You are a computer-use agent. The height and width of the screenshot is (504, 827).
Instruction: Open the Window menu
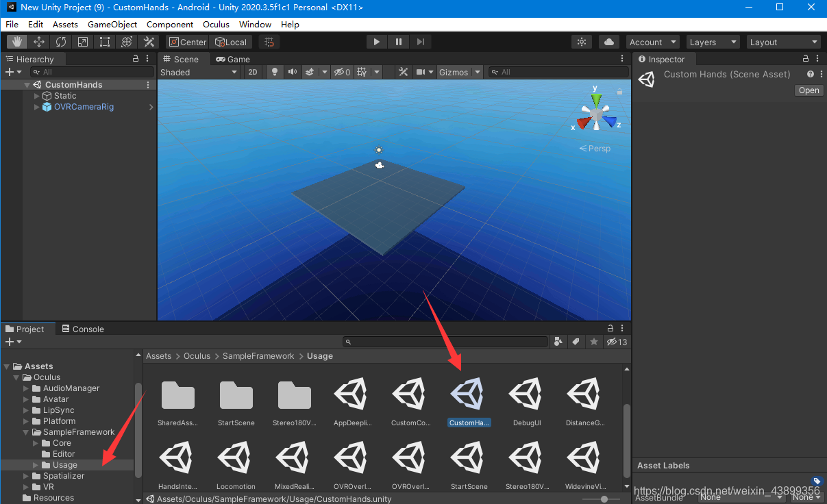[x=255, y=24]
